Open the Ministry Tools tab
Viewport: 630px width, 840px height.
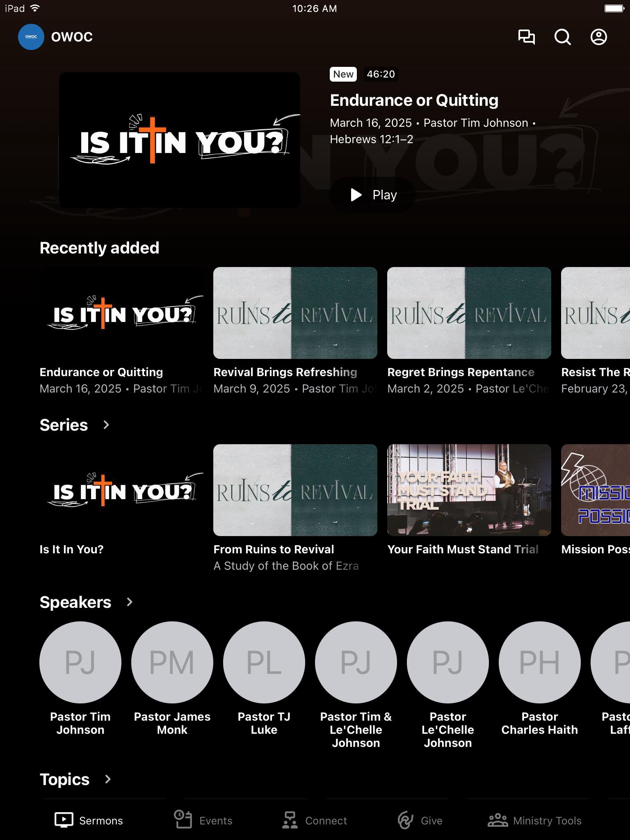(534, 820)
